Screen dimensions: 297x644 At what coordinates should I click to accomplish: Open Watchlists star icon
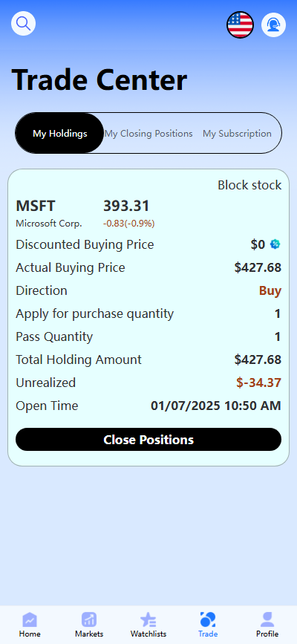148,624
